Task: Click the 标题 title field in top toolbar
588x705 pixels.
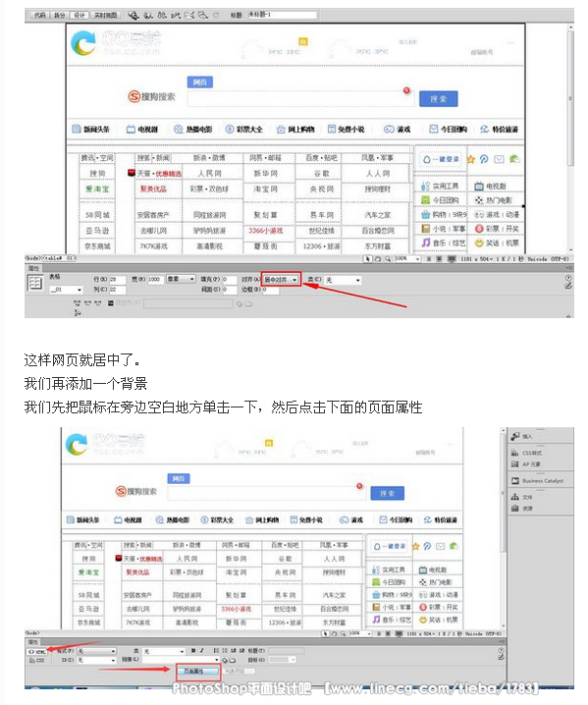Action: pos(282,15)
